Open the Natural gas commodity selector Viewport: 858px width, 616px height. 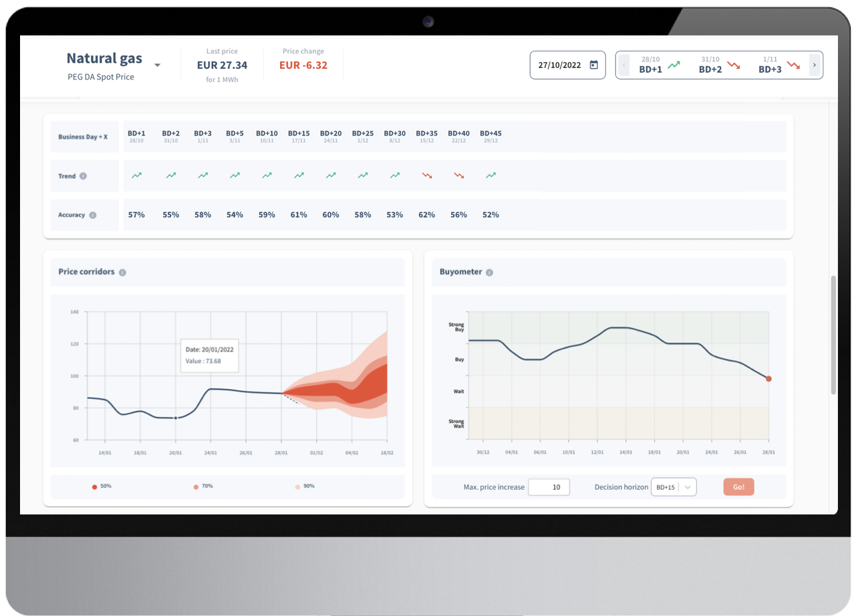tap(157, 64)
